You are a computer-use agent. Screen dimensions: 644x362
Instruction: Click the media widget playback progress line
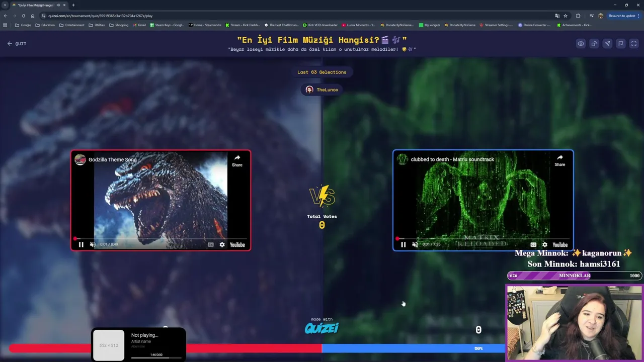pos(156,358)
